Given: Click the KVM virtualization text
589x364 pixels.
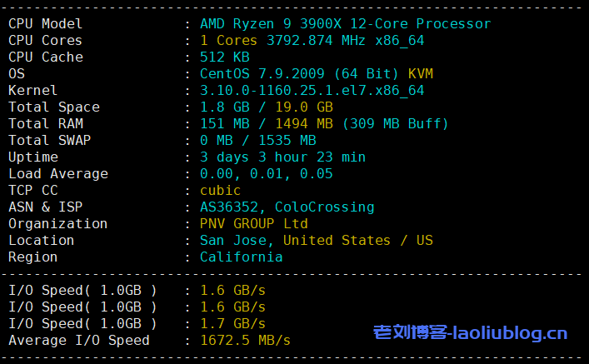Looking at the screenshot, I should (x=420, y=73).
